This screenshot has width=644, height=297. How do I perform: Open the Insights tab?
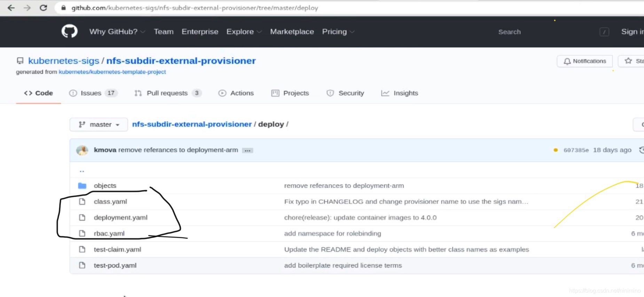[x=400, y=93]
